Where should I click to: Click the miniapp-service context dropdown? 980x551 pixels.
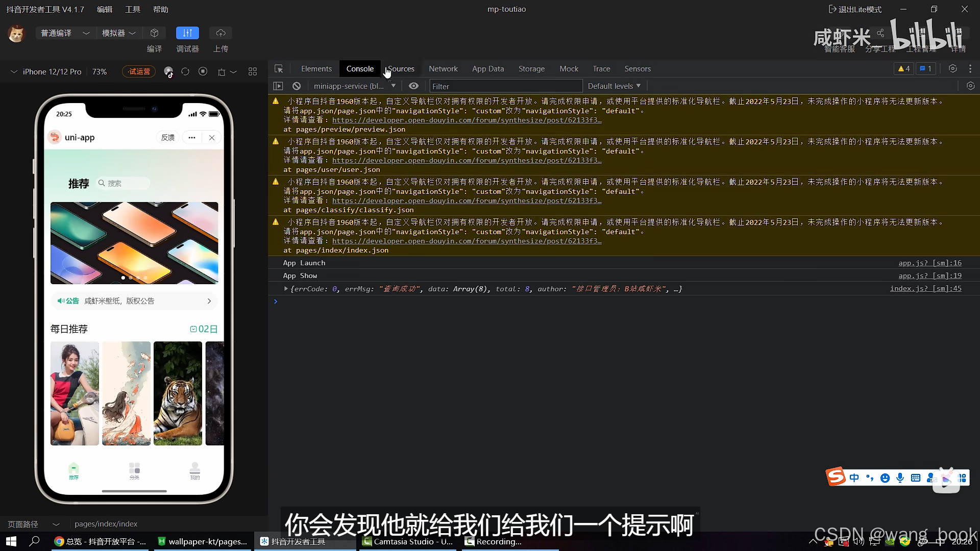tap(353, 85)
